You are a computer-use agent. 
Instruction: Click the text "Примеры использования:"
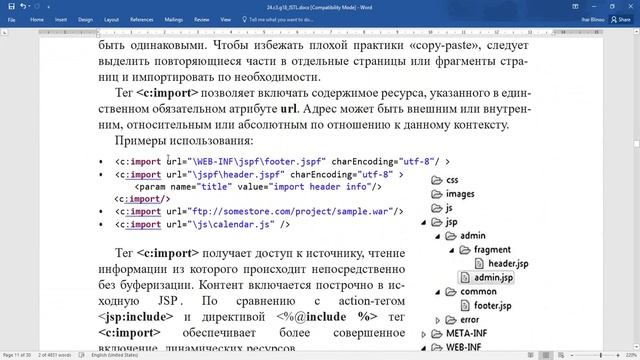184,141
